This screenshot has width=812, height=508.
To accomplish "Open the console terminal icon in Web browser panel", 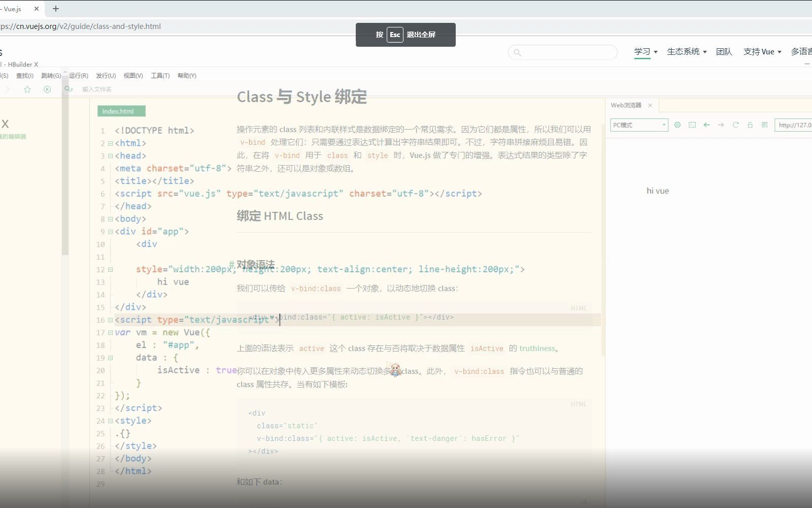I will 692,125.
